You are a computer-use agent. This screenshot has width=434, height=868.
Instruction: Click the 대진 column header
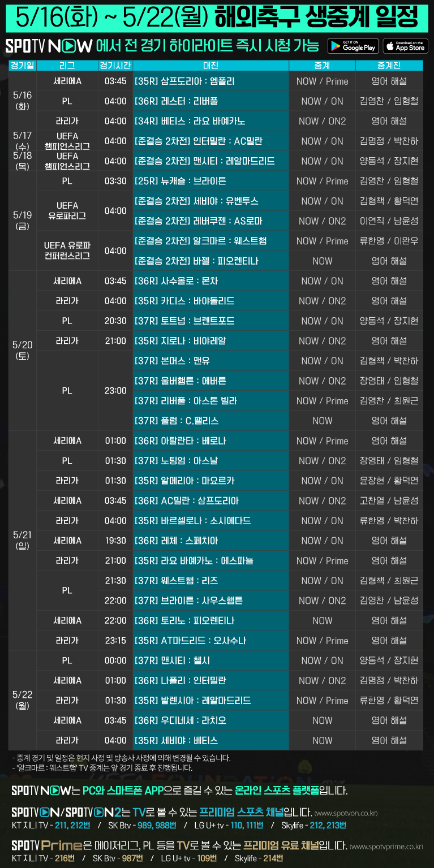pos(210,66)
